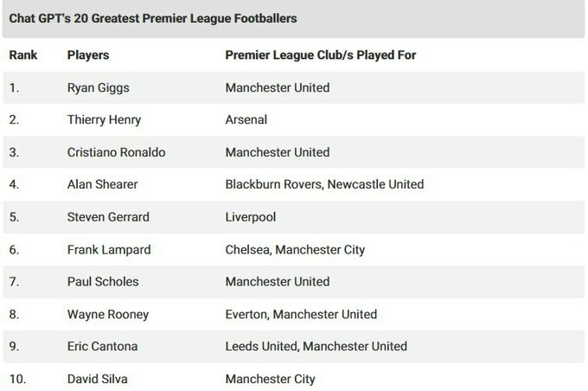Select the Paul Scholes player cell
588x391 pixels.
[x=102, y=281]
